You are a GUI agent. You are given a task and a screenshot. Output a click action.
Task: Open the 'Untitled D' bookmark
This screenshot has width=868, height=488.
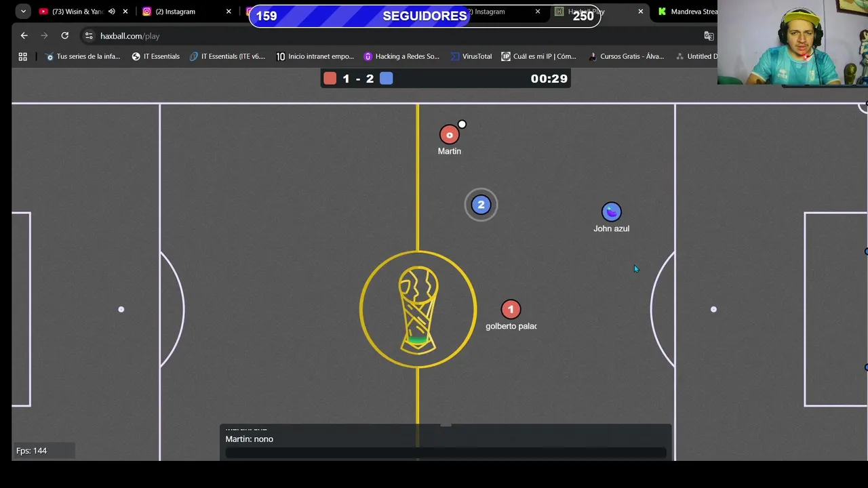tap(696, 56)
